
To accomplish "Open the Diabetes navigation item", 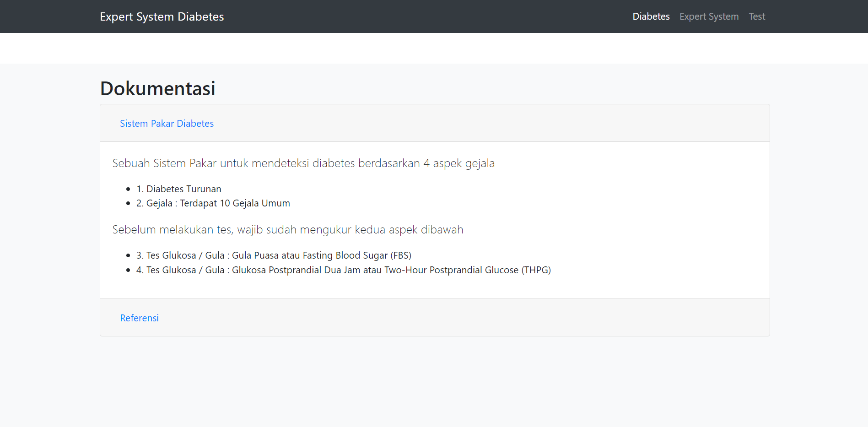I will click(x=651, y=16).
